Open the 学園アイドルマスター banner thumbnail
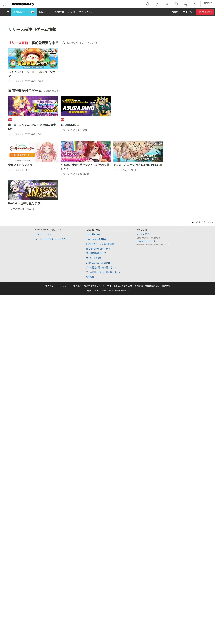The width and height of the screenshot is (215, 644). point(33,151)
